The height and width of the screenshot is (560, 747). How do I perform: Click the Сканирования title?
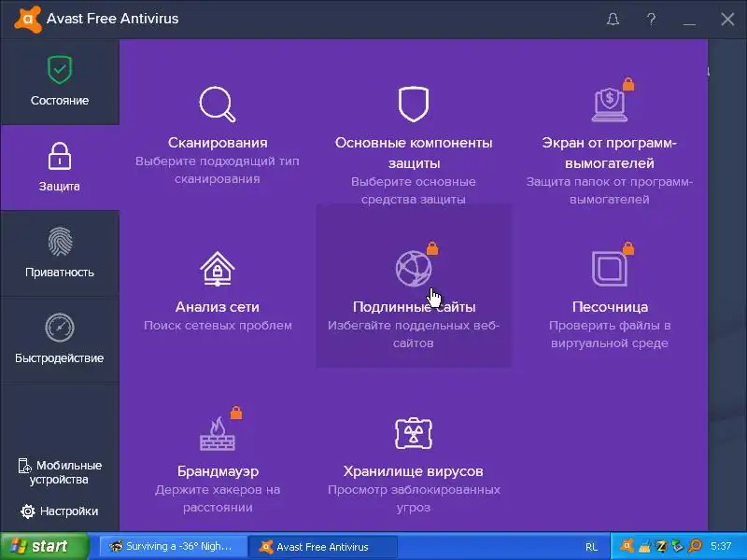tap(218, 143)
